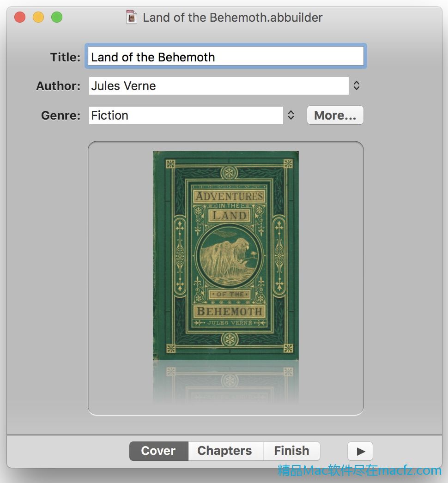448x483 pixels.
Task: Click the Genre label
Action: click(61, 115)
